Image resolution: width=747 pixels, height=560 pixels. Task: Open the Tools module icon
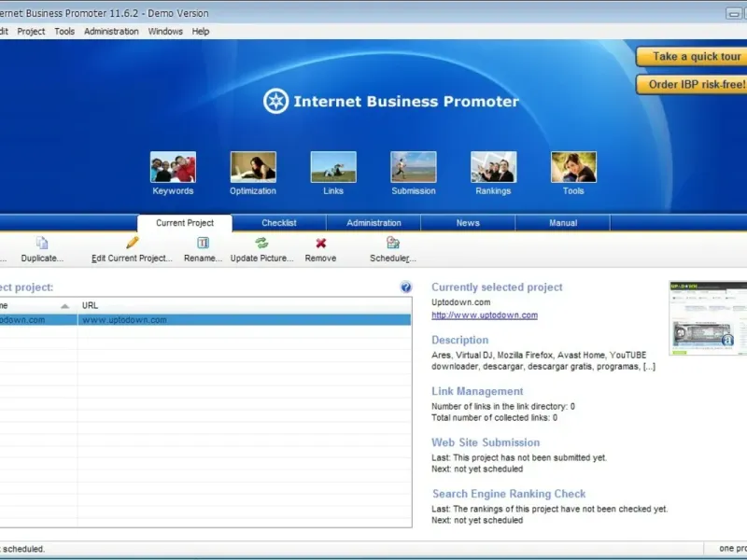573,167
